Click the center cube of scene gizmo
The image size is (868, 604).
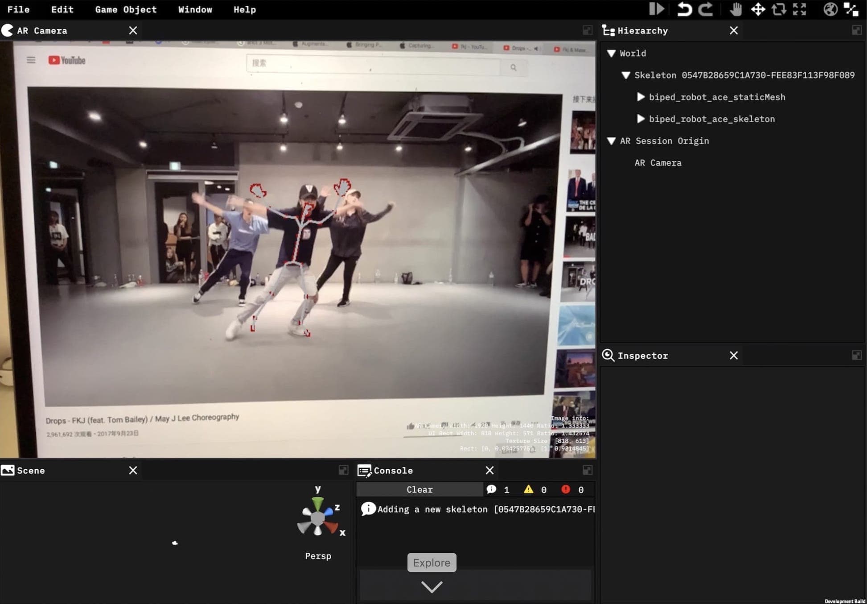click(x=317, y=519)
